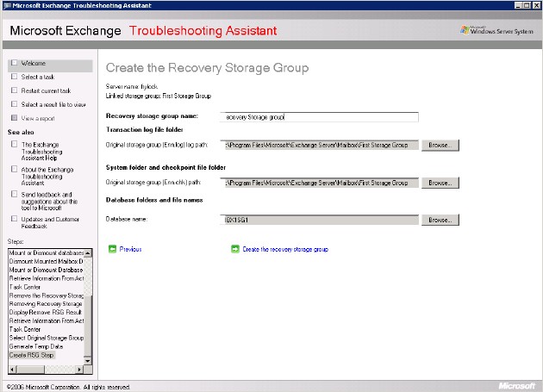
Task: Maximize the Troubleshooting Assistant window
Action: click(x=527, y=5)
